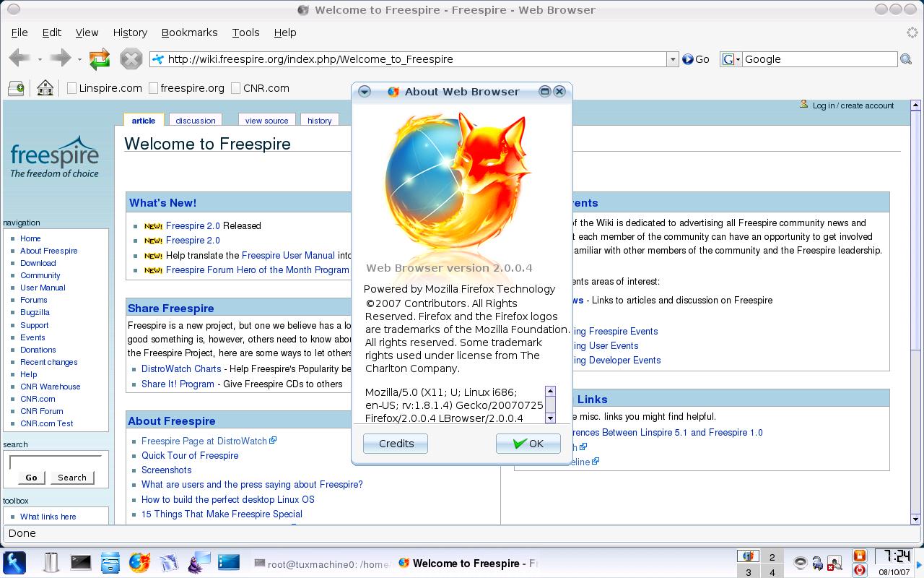Open User Manual sidebar link

coord(43,288)
